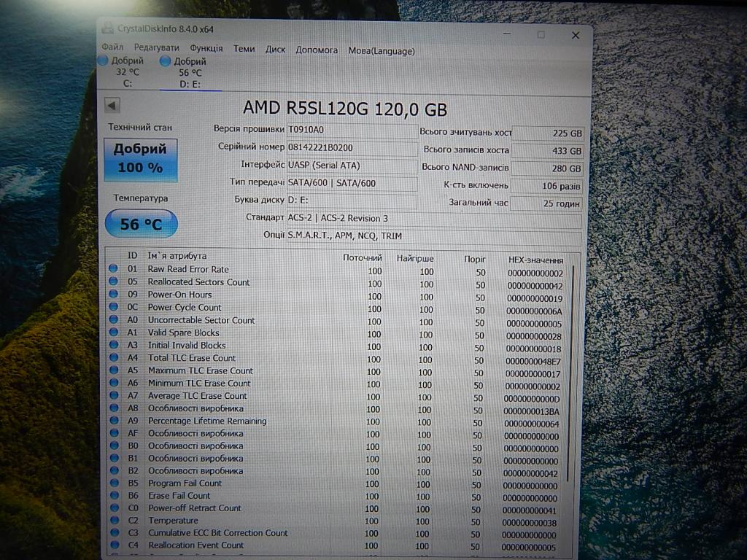Click status dot for Average TLC Erase Count

pos(114,395)
